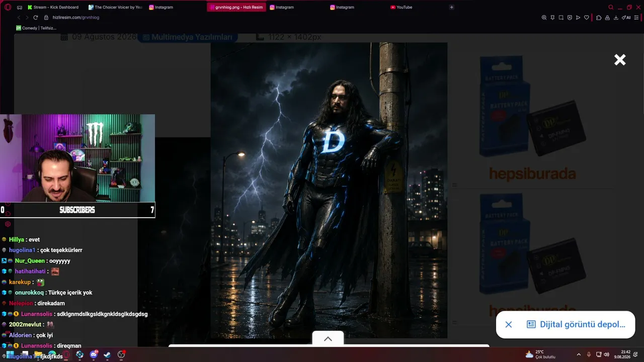Click username 2002mevlut in chat
644x362 pixels.
point(26,324)
